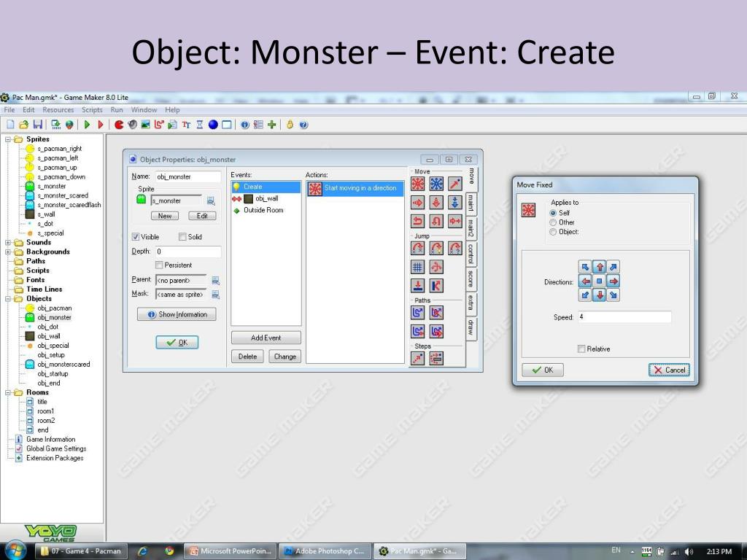Select the Path Speed action icon
The height and width of the screenshot is (560, 747).
point(436,331)
